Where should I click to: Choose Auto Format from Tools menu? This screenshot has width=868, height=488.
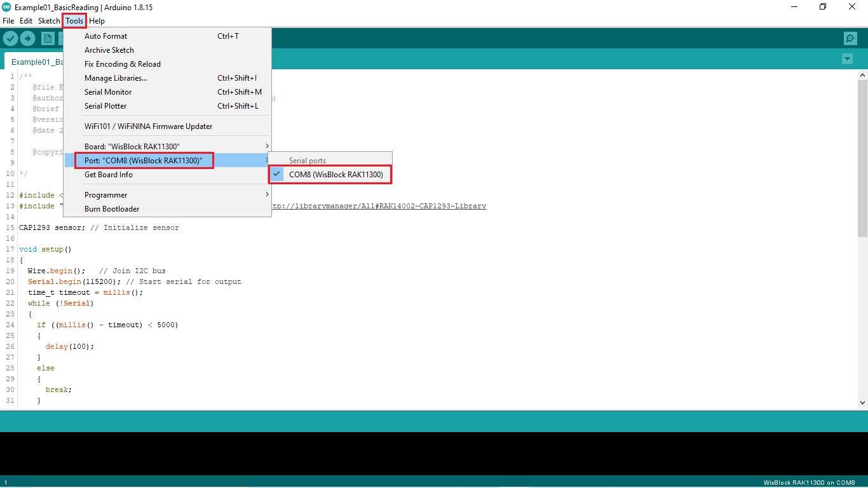click(168, 36)
